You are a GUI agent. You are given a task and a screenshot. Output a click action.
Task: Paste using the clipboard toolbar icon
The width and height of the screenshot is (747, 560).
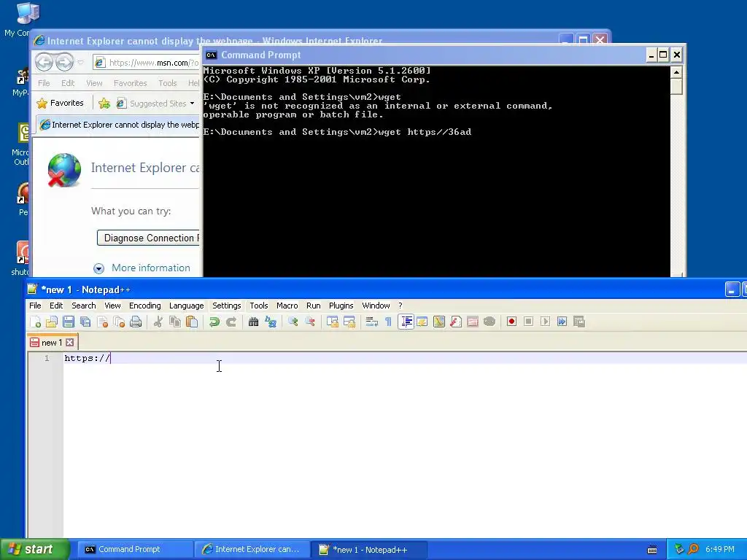[192, 322]
